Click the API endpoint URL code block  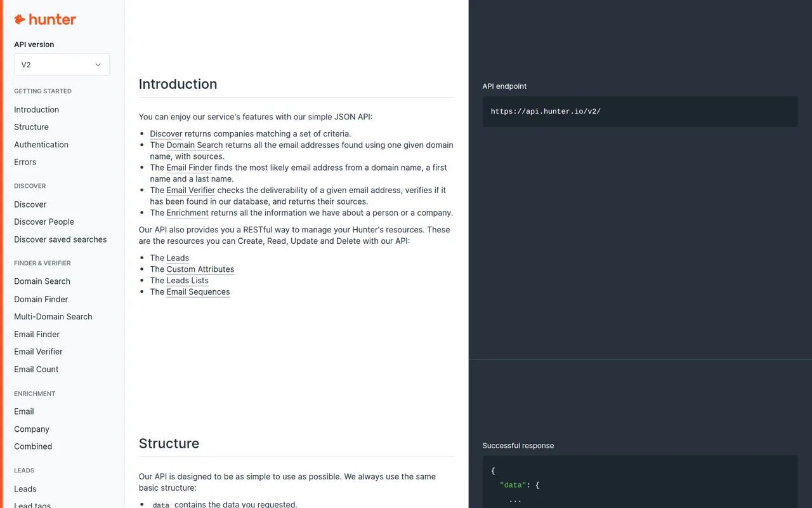pyautogui.click(x=640, y=112)
